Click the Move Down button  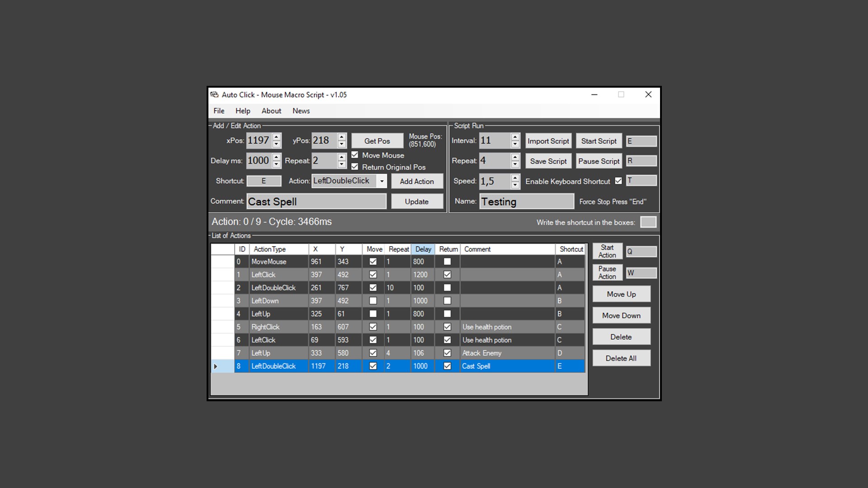click(x=621, y=315)
